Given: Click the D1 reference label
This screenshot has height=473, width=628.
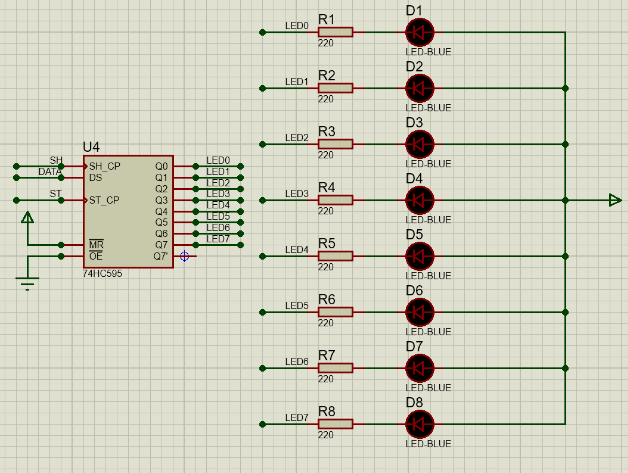Looking at the screenshot, I should point(414,10).
